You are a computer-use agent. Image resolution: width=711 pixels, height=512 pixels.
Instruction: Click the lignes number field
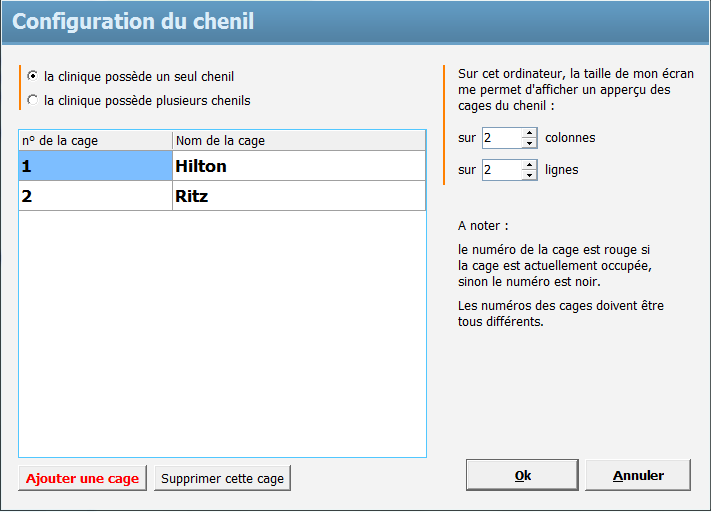pos(501,170)
